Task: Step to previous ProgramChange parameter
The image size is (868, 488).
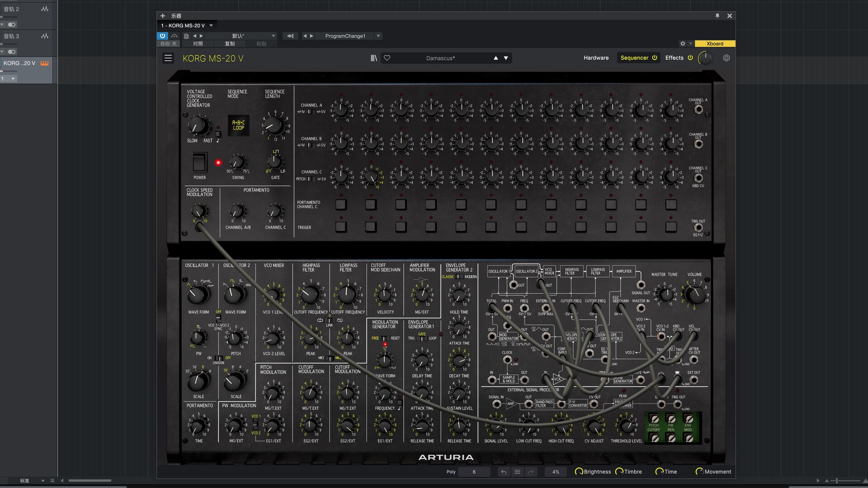Action: [305, 36]
